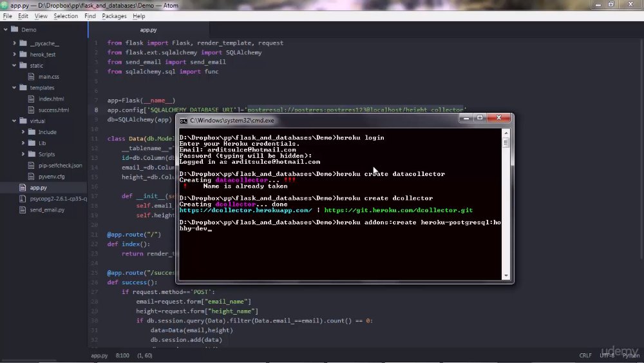This screenshot has width=644, height=363.
Task: Select the herok_test folder name
Action: [x=43, y=54]
